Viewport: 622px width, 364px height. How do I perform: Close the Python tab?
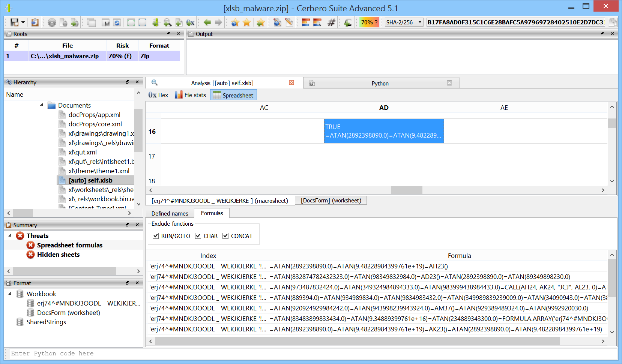click(449, 83)
